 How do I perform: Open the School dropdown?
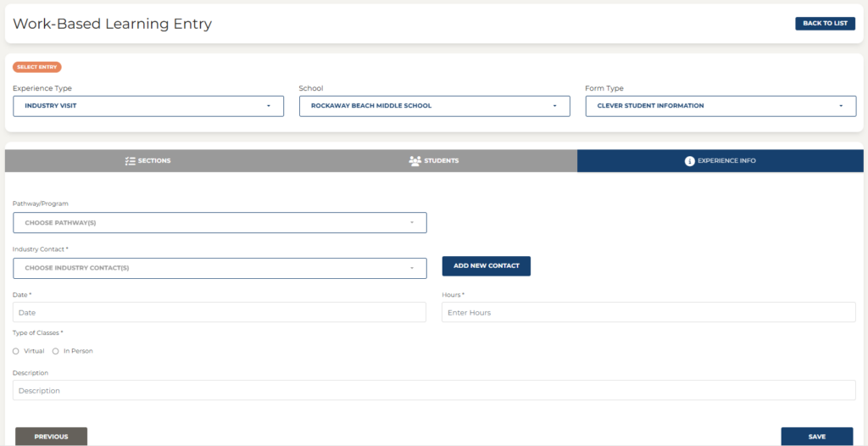coord(435,106)
